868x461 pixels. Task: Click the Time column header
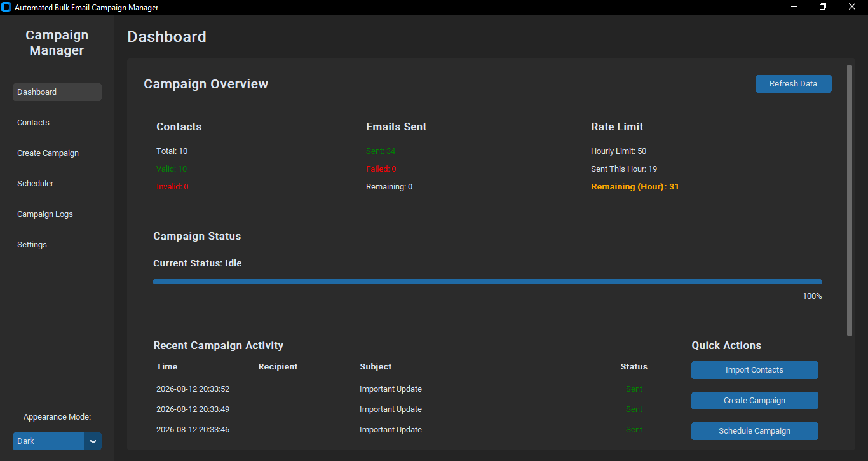(167, 367)
